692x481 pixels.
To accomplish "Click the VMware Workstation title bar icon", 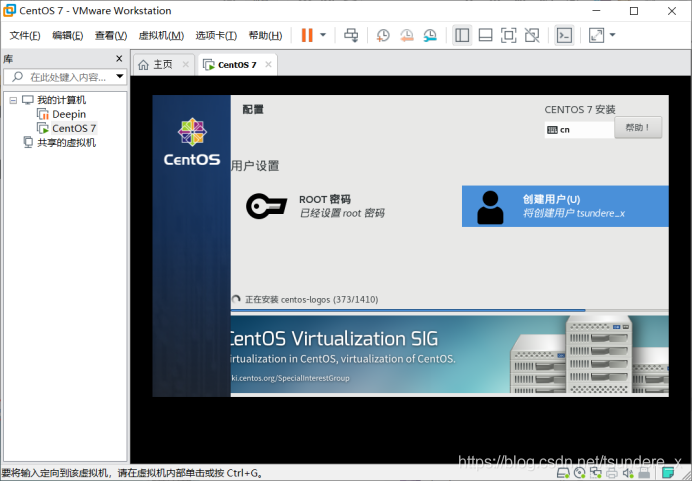I will click(9, 11).
